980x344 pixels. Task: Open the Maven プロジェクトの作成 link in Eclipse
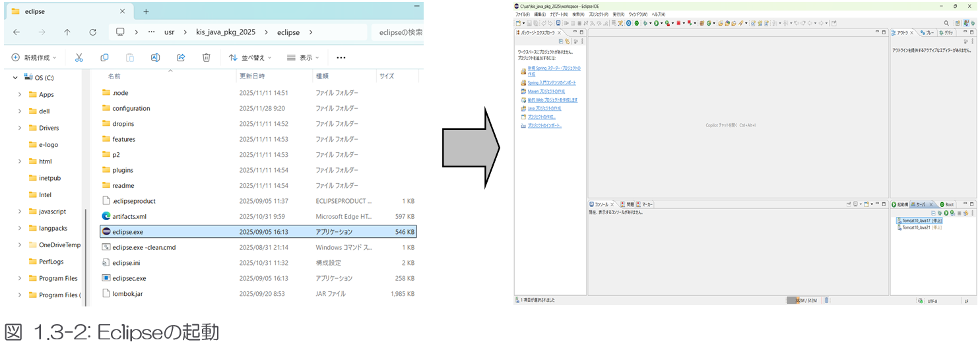546,92
